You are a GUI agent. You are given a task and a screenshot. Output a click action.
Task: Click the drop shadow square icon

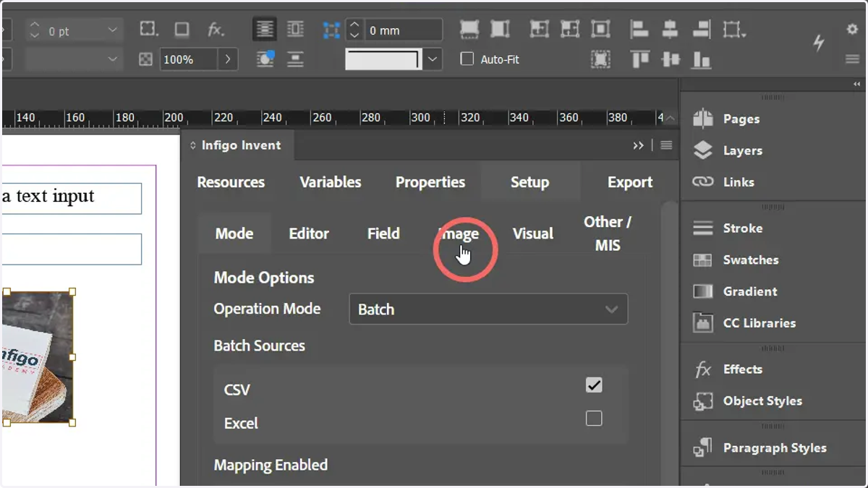coord(182,29)
